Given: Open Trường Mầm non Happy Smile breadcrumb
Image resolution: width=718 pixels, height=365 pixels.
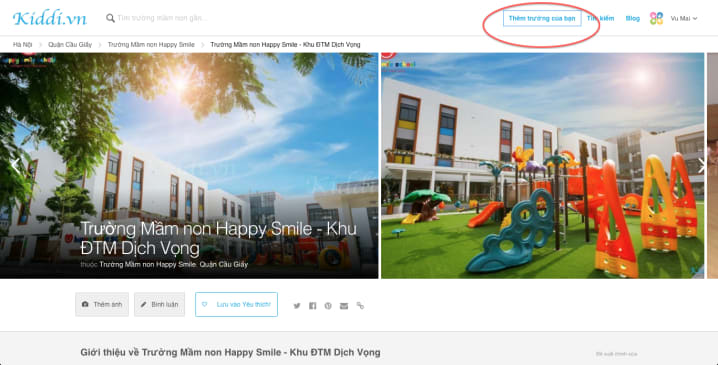Looking at the screenshot, I should pyautogui.click(x=151, y=44).
